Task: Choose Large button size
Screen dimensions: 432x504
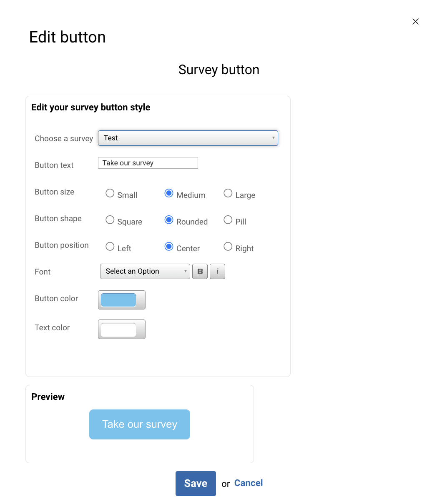Action: 228,193
